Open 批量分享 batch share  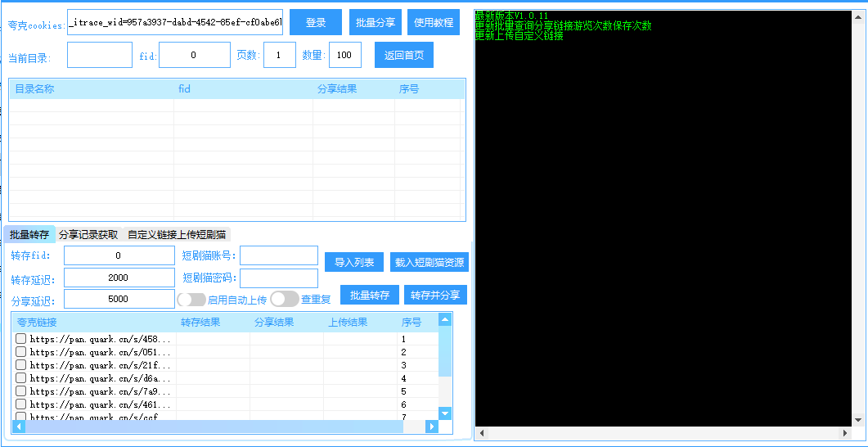tap(376, 23)
